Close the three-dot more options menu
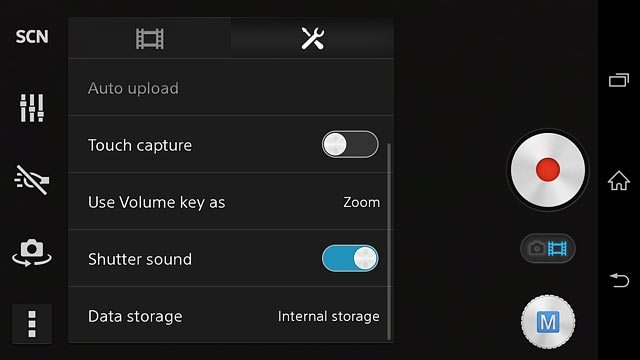Image resolution: width=640 pixels, height=360 pixels. tap(32, 324)
